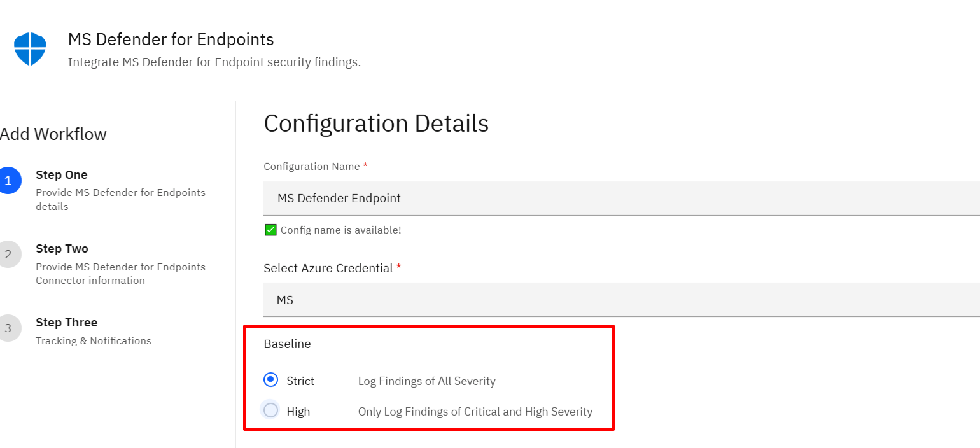
Task: Click the 'Select Azure Credential' label
Action: 328,268
